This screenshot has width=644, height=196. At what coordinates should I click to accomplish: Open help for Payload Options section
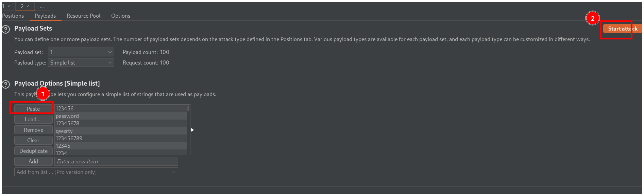click(x=6, y=84)
